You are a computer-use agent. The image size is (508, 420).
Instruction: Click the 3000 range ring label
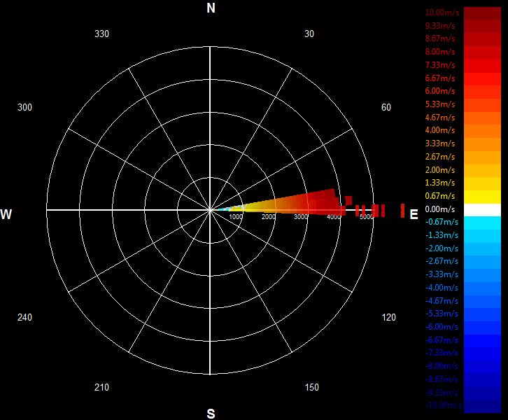pos(301,217)
